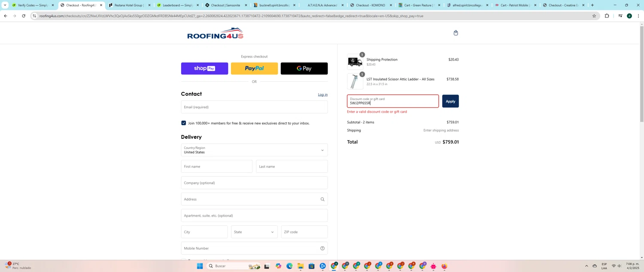The image size is (644, 272).
Task: Switch to the Cart - Green Pasture tab
Action: 419,5
